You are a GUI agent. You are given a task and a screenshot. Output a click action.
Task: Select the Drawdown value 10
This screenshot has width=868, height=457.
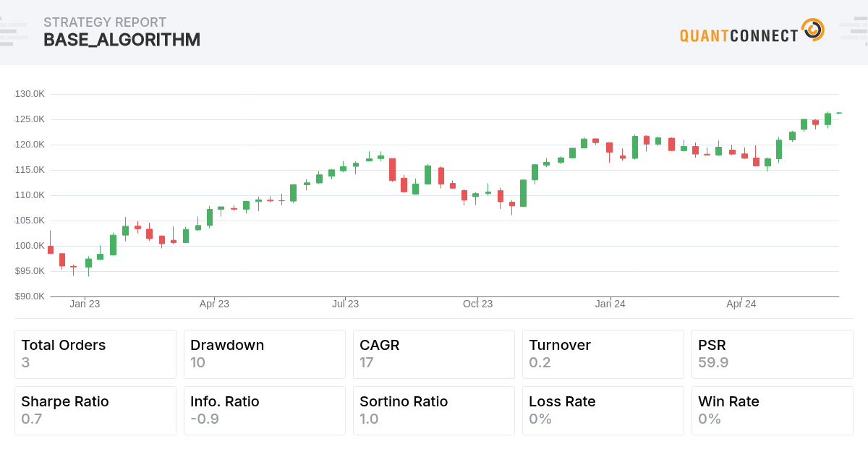click(197, 363)
